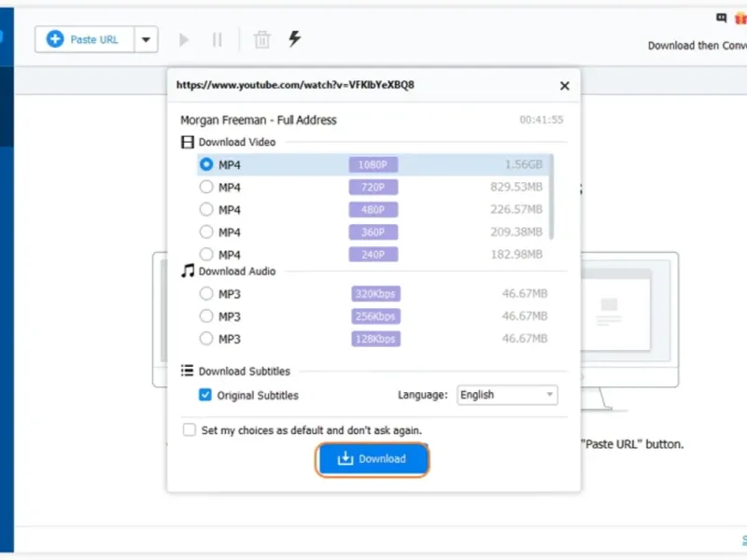Click the 829.53MB file size text

pyautogui.click(x=516, y=187)
